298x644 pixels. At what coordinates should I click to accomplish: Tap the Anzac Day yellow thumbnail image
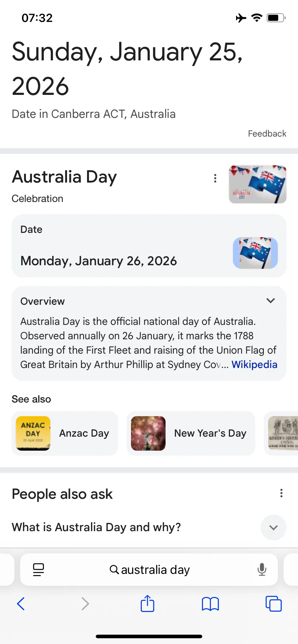[33, 433]
